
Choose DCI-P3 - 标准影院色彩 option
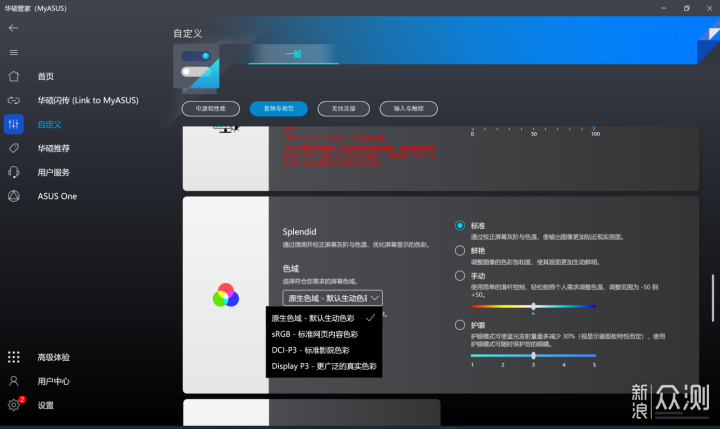324,350
